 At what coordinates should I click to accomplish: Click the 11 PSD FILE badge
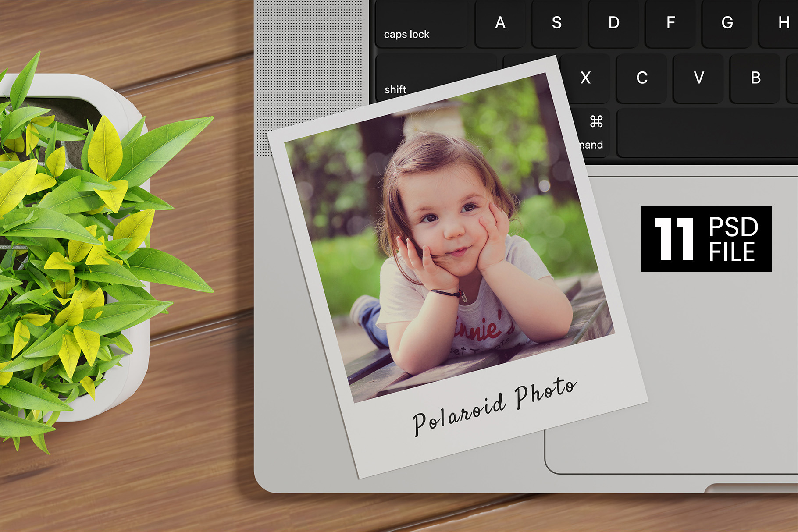click(706, 239)
